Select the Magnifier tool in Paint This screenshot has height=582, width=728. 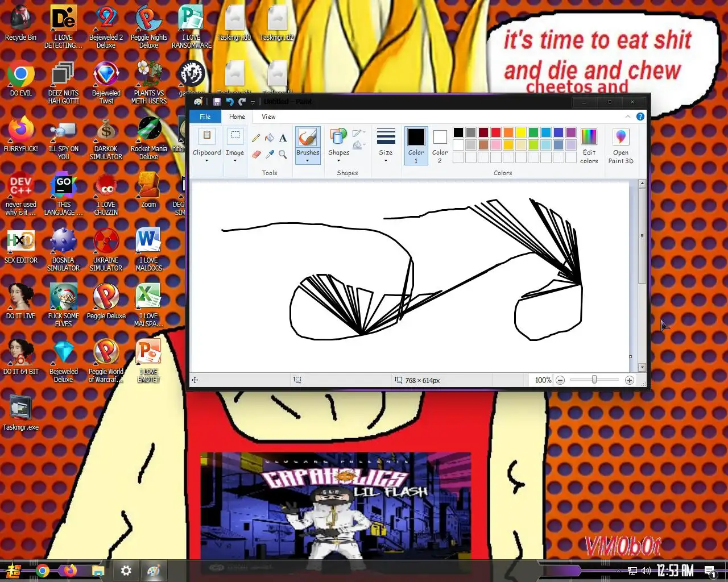283,154
